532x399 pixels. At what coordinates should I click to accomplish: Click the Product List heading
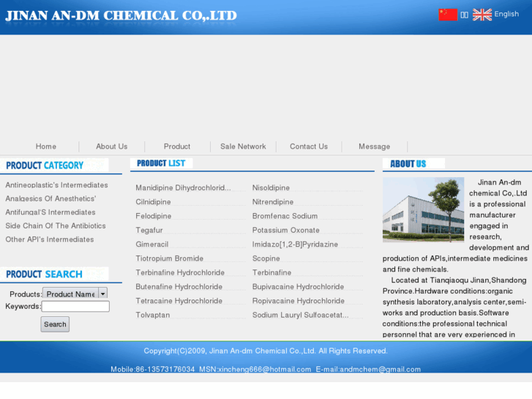tap(161, 163)
